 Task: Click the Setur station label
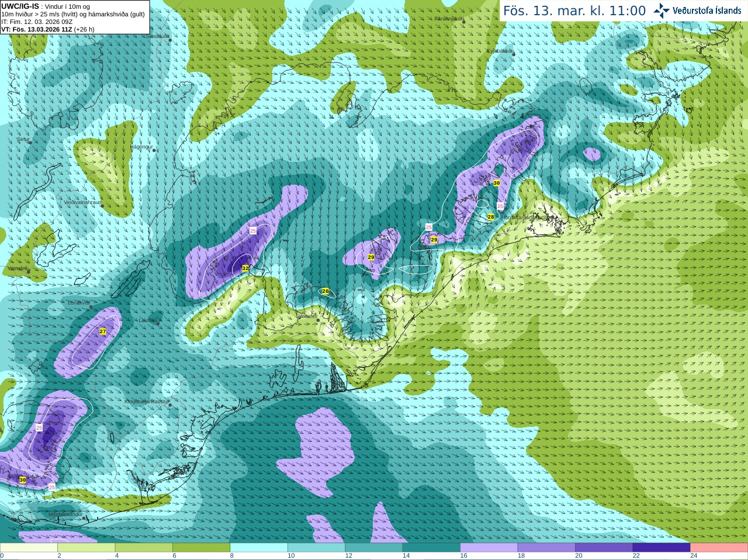coord(23,140)
